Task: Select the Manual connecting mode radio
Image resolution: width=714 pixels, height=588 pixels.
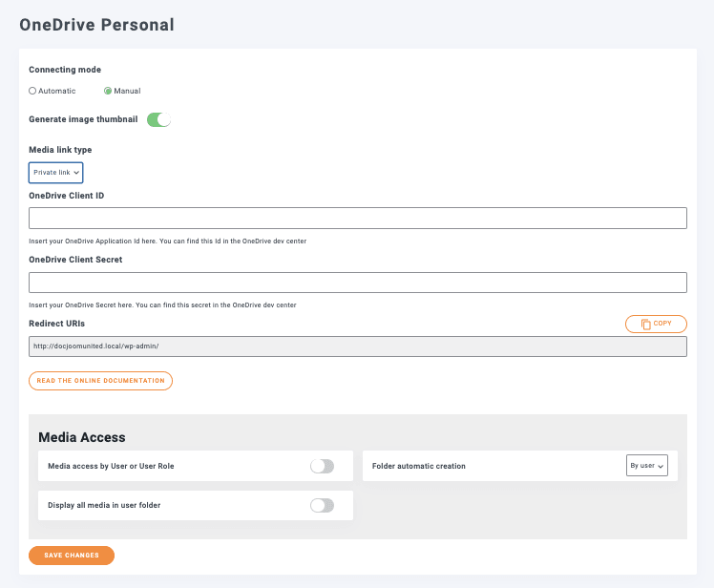Action: pos(108,91)
